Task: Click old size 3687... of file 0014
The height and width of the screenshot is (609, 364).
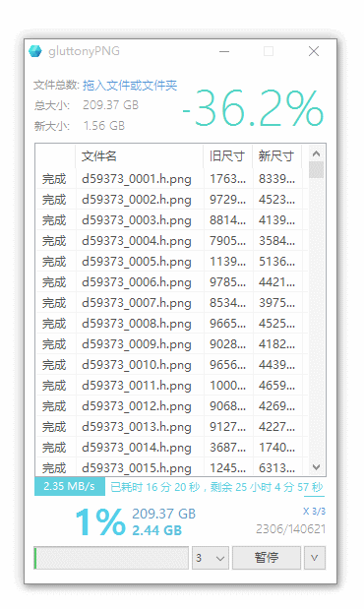Action: point(228,447)
